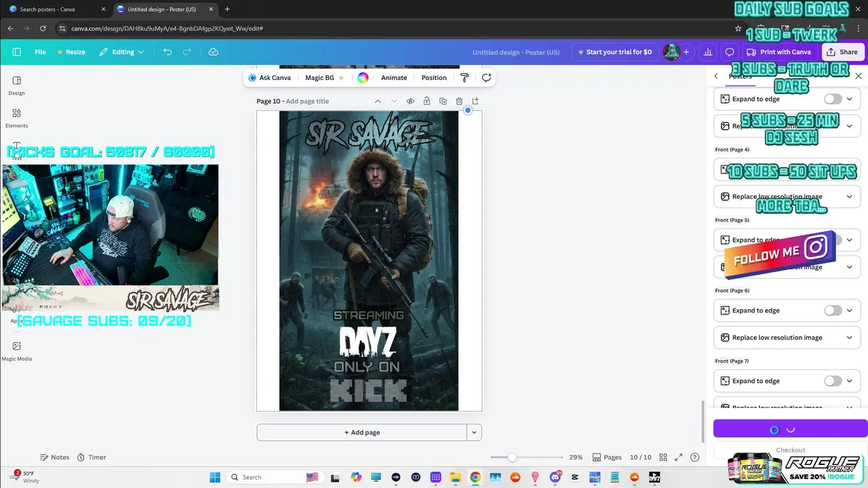Expand chevron of Page 5 Expand to edge
The height and width of the screenshot is (488, 868).
pos(850,240)
